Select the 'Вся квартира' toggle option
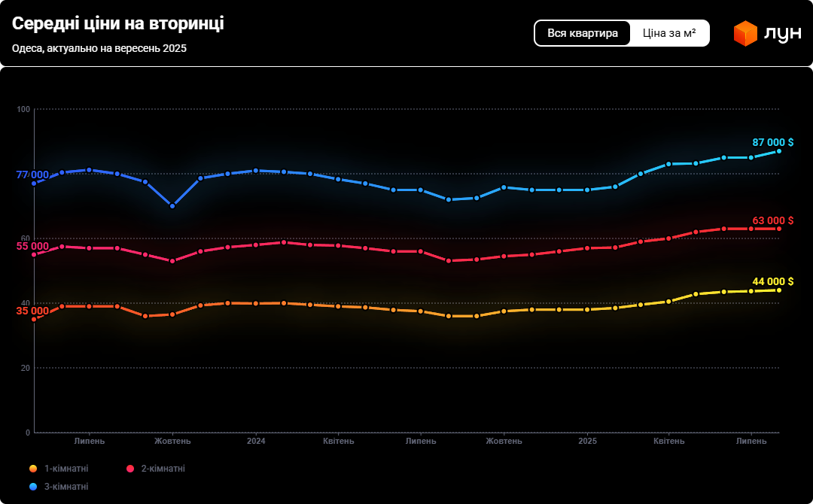The width and height of the screenshot is (813, 504). point(583,33)
